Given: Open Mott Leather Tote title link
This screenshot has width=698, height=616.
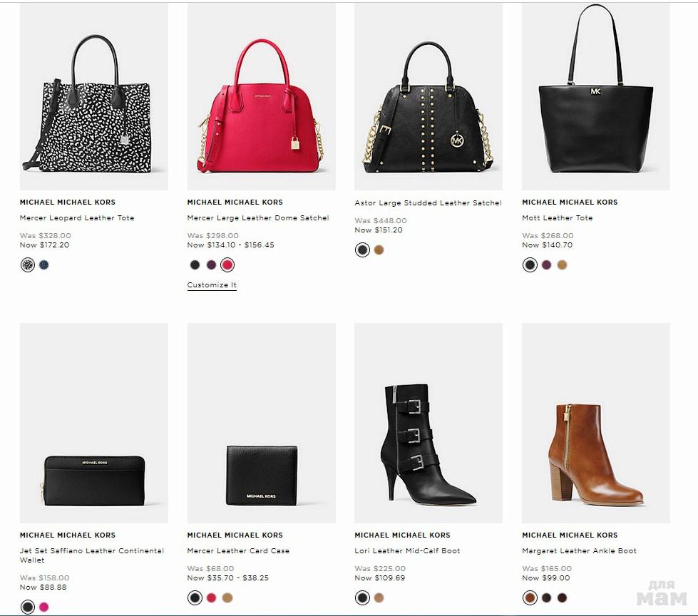Looking at the screenshot, I should pyautogui.click(x=557, y=218).
